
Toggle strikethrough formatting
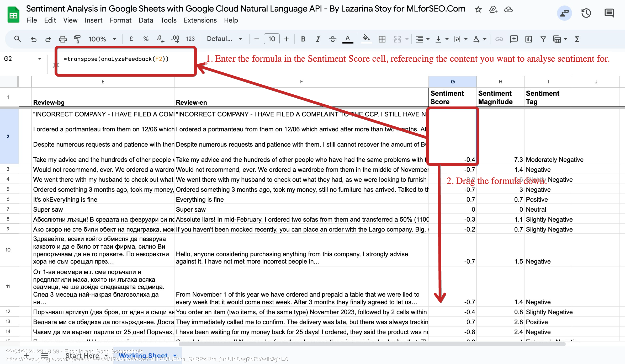coord(333,39)
